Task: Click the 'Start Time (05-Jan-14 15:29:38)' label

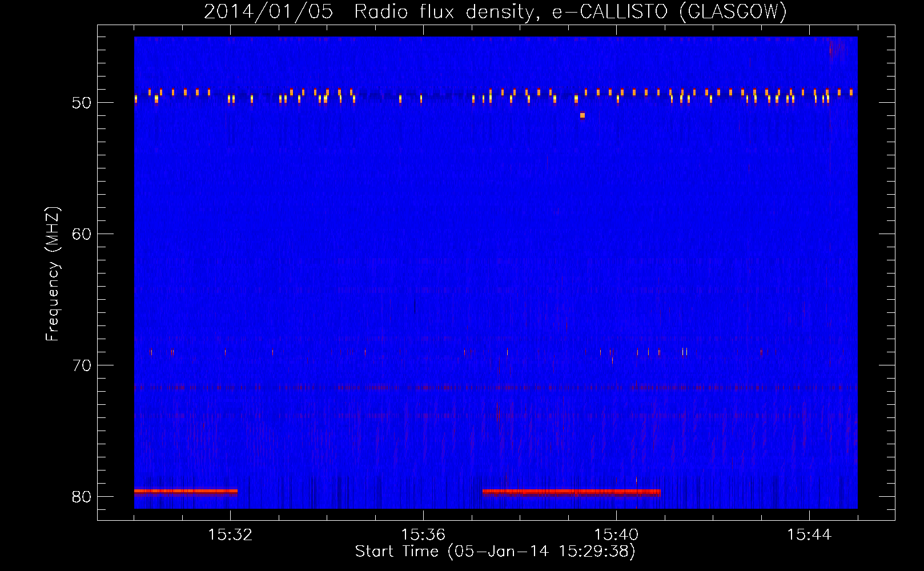Action: pyautogui.click(x=495, y=552)
